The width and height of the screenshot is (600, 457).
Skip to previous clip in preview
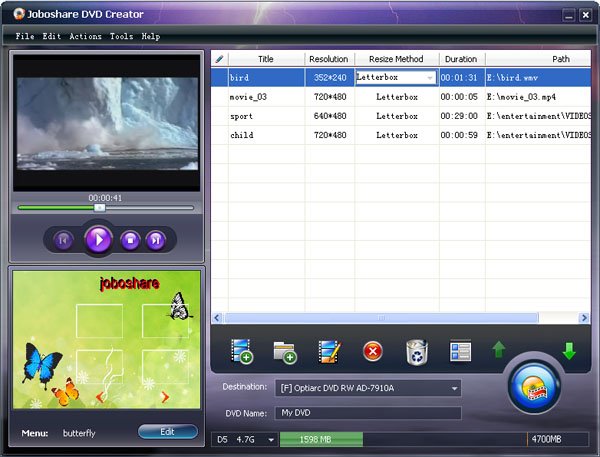click(x=63, y=240)
